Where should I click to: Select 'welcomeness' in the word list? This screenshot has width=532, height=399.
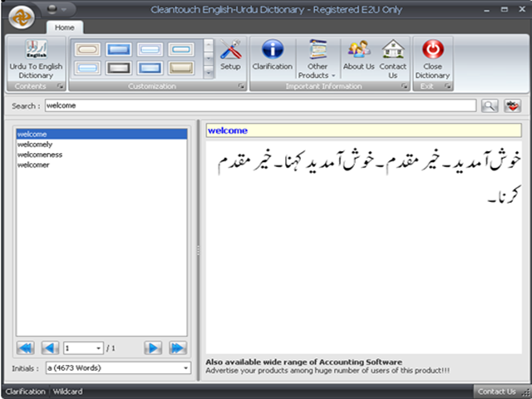coord(101,155)
